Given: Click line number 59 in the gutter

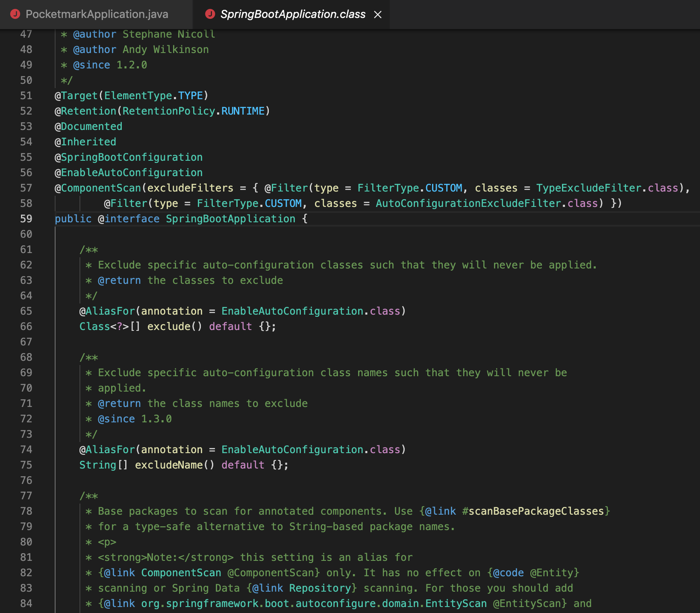Looking at the screenshot, I should pyautogui.click(x=26, y=219).
